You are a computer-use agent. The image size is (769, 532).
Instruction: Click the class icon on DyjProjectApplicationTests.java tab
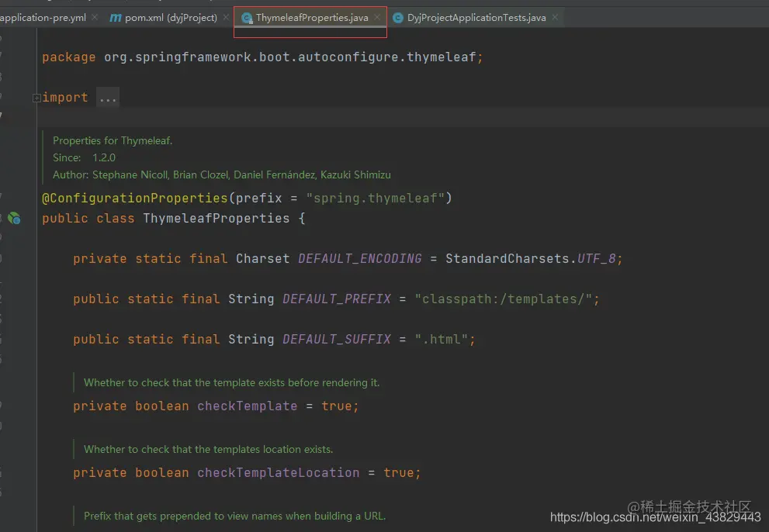click(x=398, y=18)
